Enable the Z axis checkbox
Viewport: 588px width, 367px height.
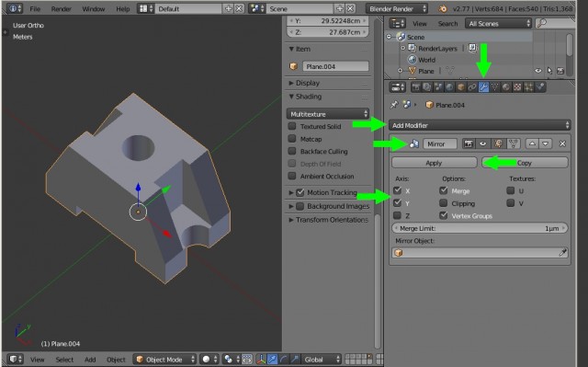(x=397, y=215)
